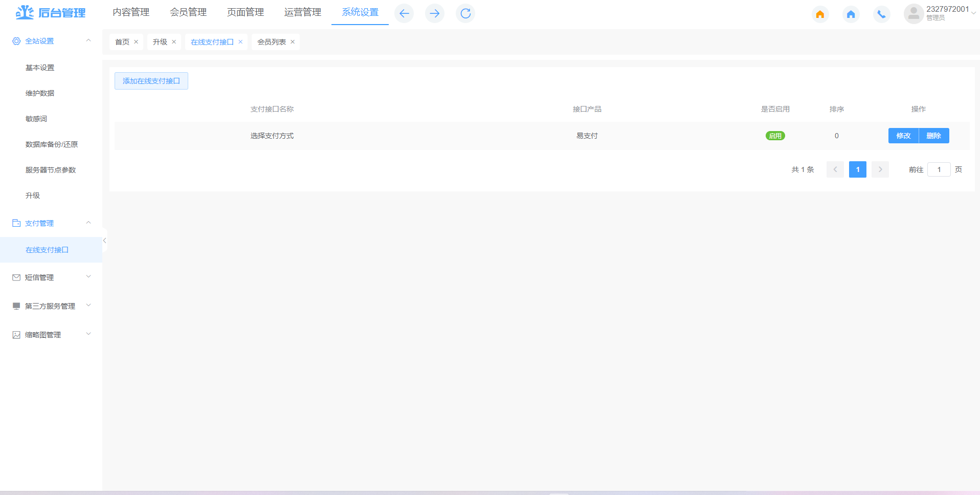Click the orange home icon
The width and height of the screenshot is (980, 495).
820,14
